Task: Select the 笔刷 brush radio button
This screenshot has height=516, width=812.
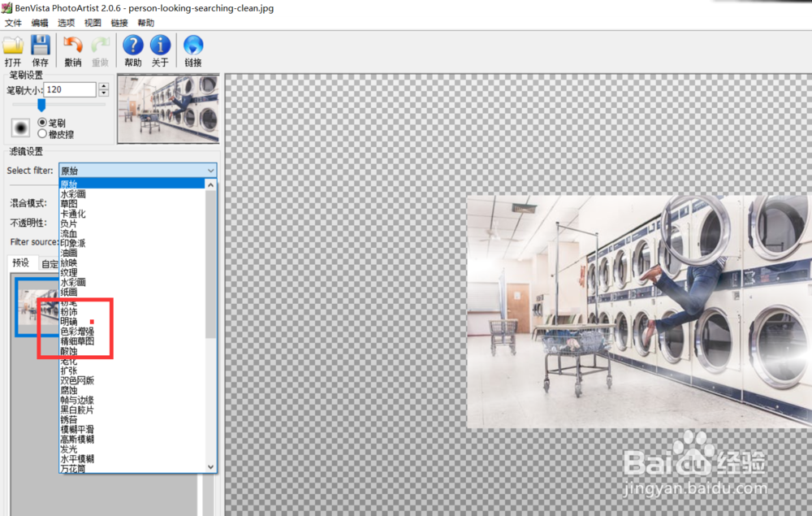Action: pos(42,123)
